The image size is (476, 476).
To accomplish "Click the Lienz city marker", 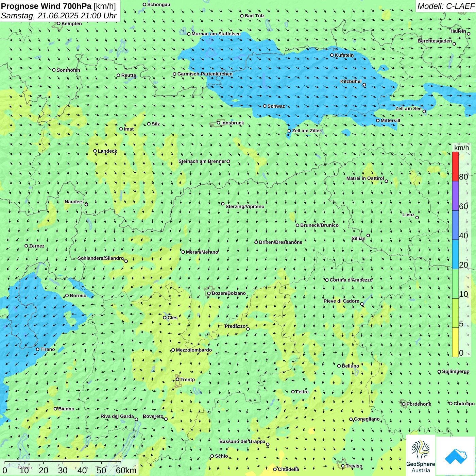I will tap(417, 218).
